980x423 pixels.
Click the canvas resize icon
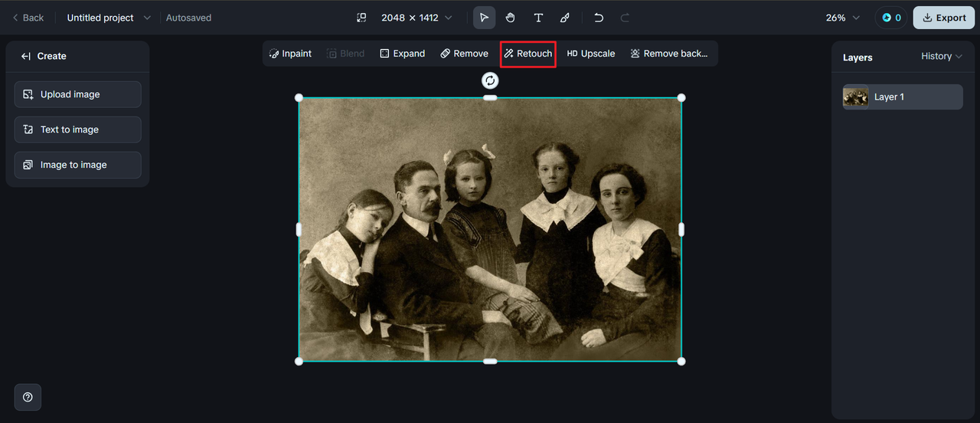click(x=362, y=18)
